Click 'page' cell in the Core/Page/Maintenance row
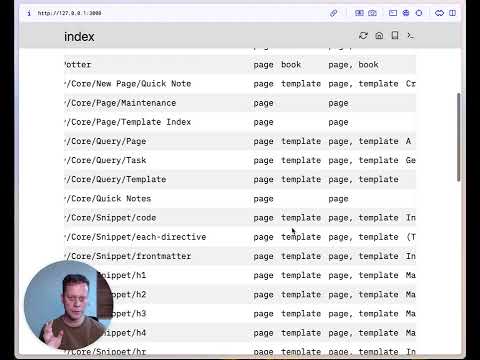The width and height of the screenshot is (480, 360). point(338,103)
